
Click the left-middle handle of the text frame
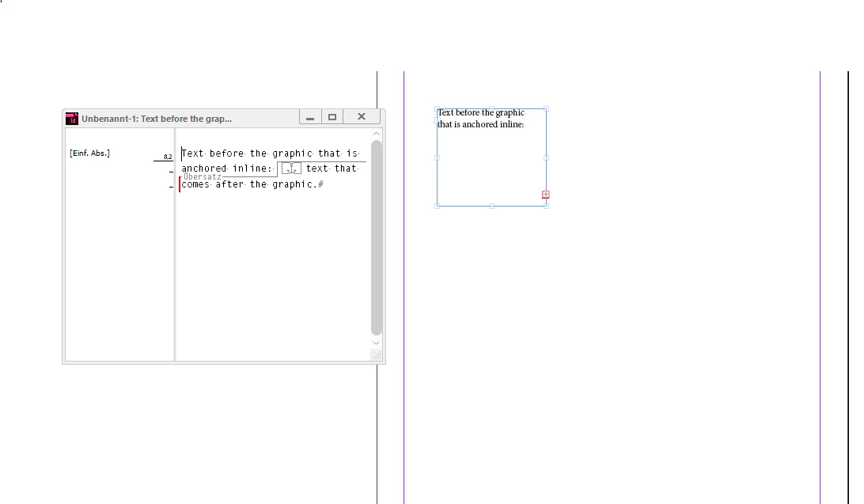pyautogui.click(x=437, y=157)
